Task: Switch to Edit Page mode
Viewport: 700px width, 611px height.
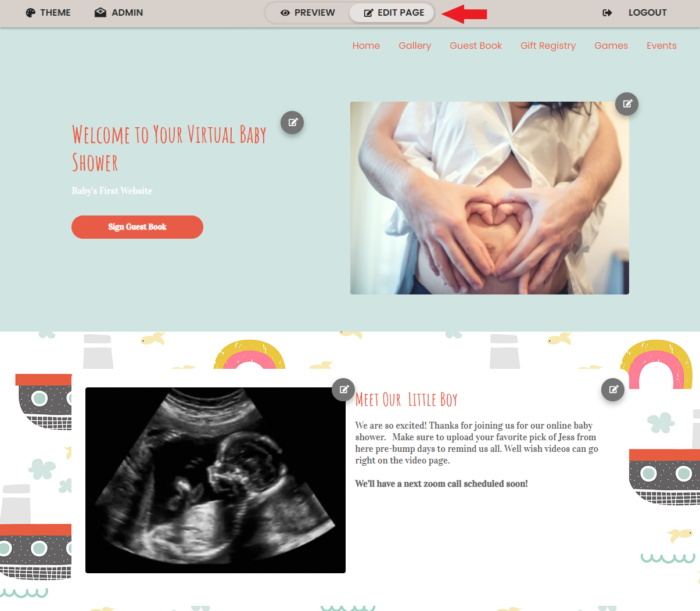Action: tap(392, 13)
